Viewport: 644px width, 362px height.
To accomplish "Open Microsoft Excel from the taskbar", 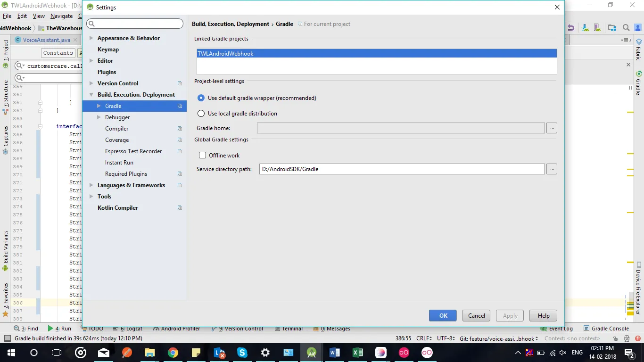I will [x=358, y=353].
